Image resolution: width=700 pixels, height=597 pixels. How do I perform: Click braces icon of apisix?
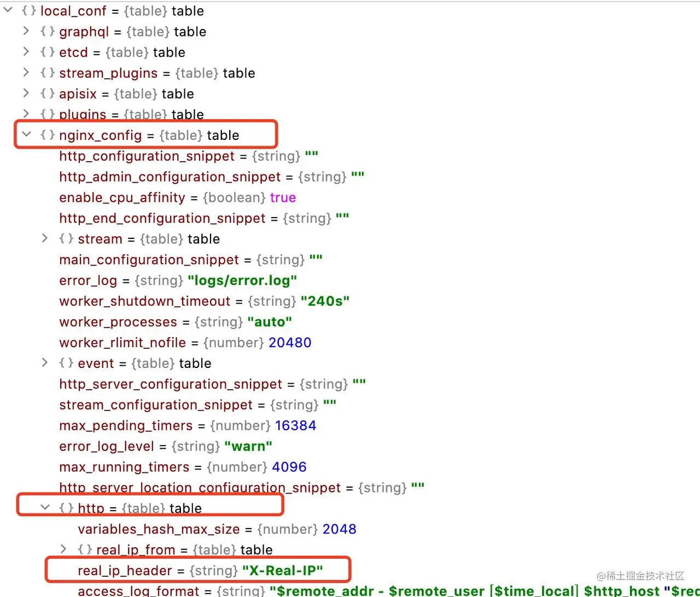(x=48, y=93)
